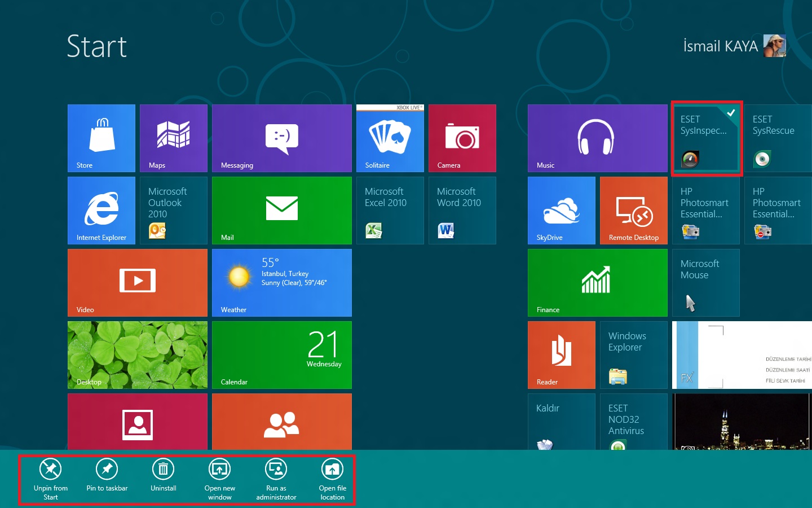
Task: Launch the Music tile with headphones
Action: [598, 138]
